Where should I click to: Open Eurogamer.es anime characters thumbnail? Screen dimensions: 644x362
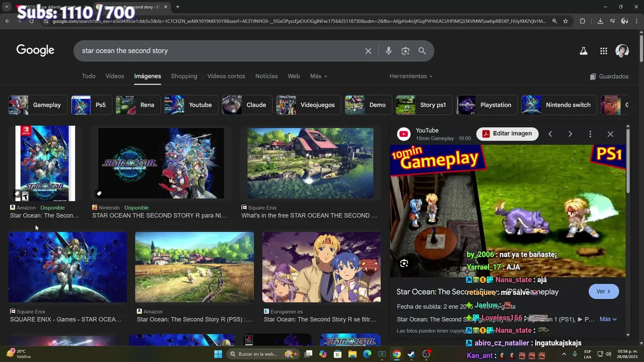321,267
